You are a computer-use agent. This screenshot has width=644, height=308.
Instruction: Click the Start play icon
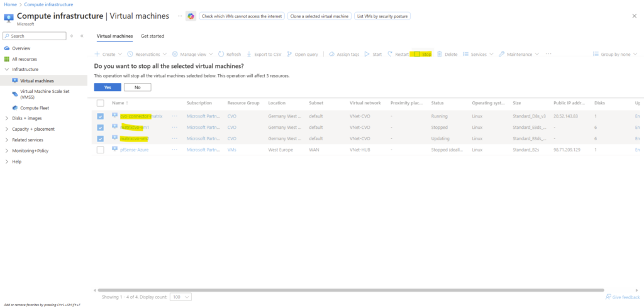pos(367,55)
